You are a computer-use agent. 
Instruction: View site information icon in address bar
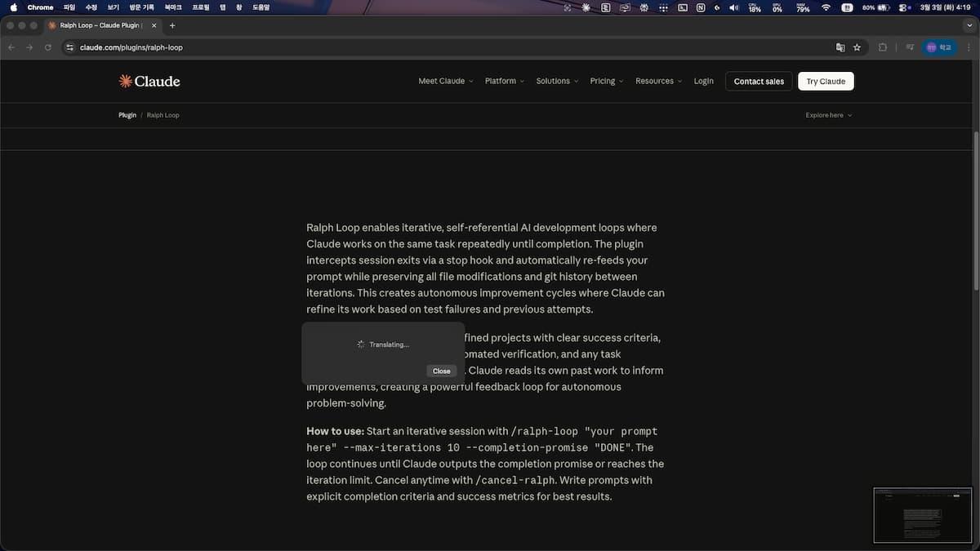pyautogui.click(x=69, y=47)
